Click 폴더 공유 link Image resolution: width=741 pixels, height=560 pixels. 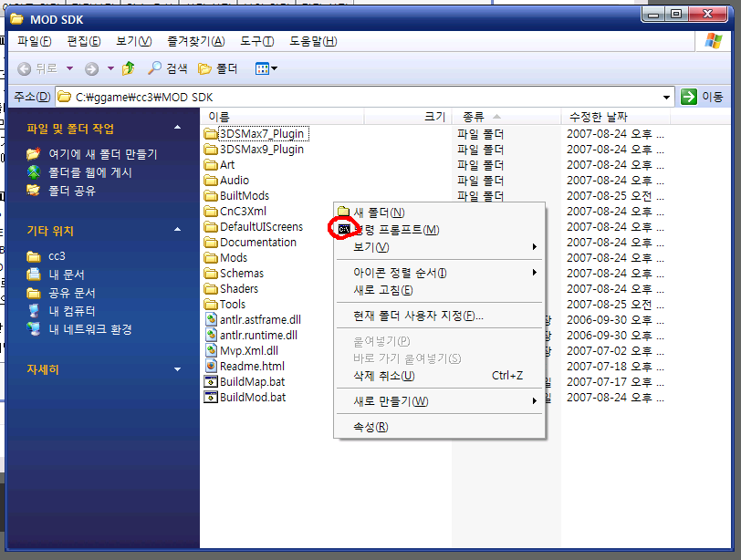coord(72,191)
